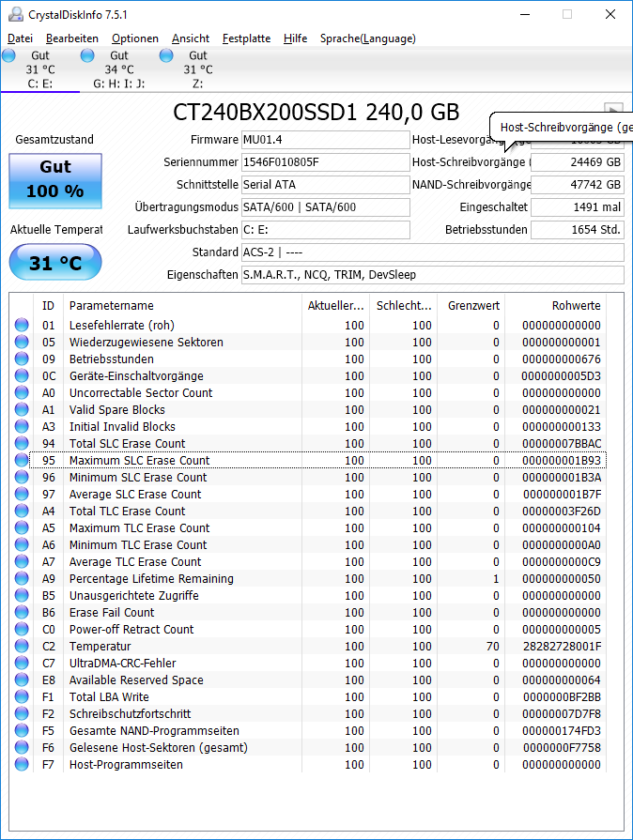Click the status orb for Total LBA Write
The image size is (633, 840).
(x=22, y=696)
